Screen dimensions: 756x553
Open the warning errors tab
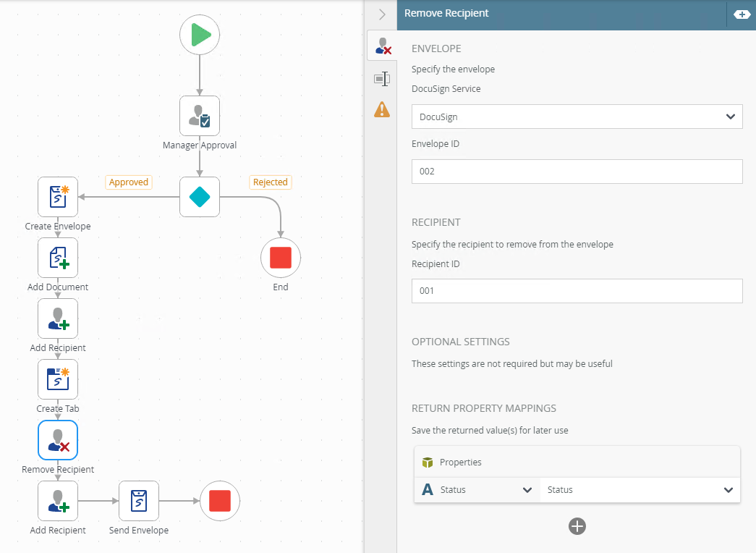click(382, 109)
